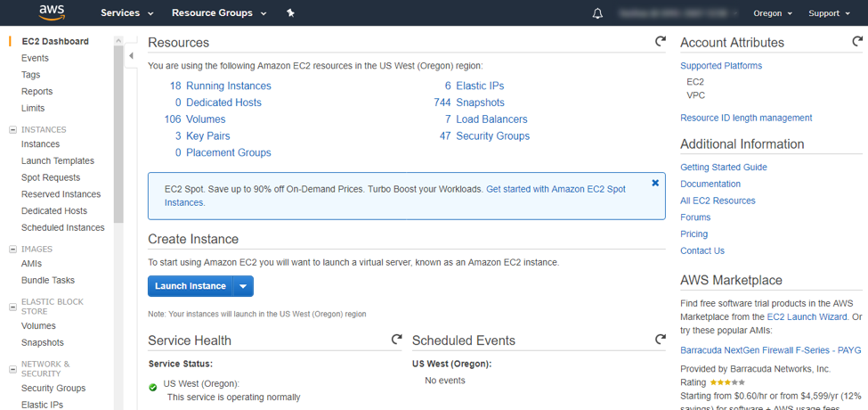Viewport: 868px width, 410px height.
Task: Open Volumes in the sidebar
Action: 38,325
